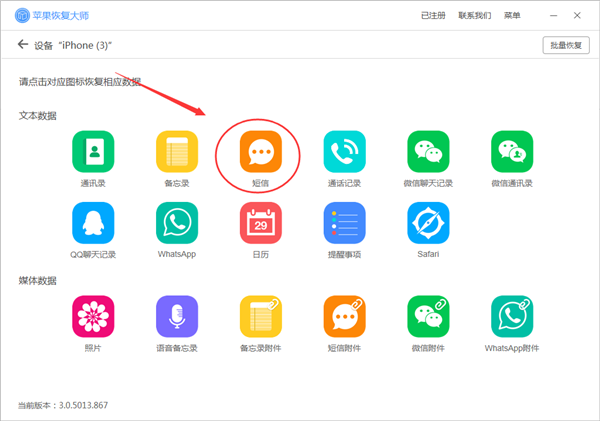The image size is (600, 421).
Task: Select 微信聊天记录 WeChat chat icon
Action: (428, 152)
